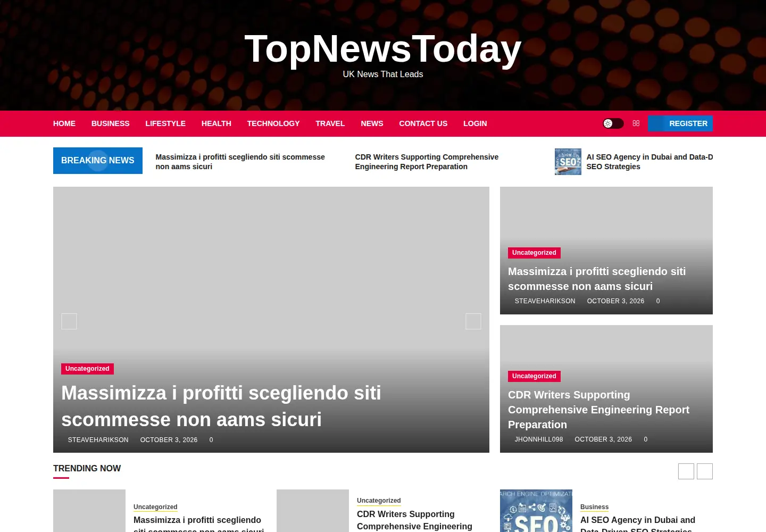Click Uncategorized badge on the top-right Massimizza card
Viewport: 766px width, 532px height.
point(534,253)
